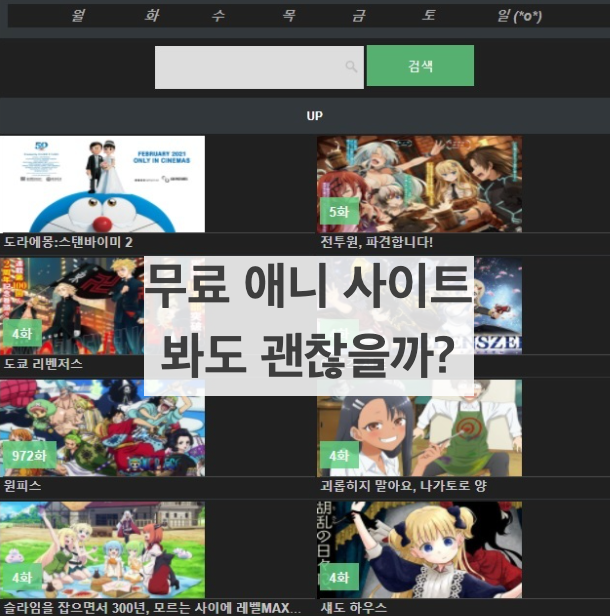The image size is (610, 616).
Task: Click the 5화 episode badge on 전투원
Action: (339, 211)
